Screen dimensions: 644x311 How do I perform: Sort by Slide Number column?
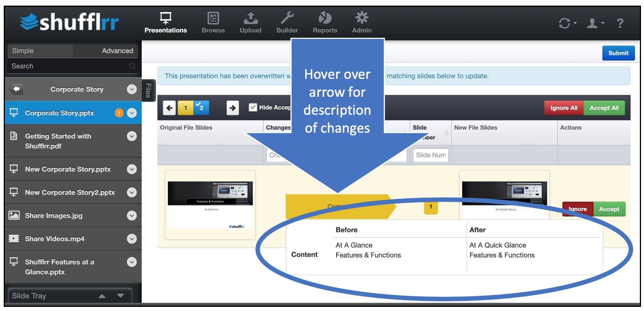[430, 133]
